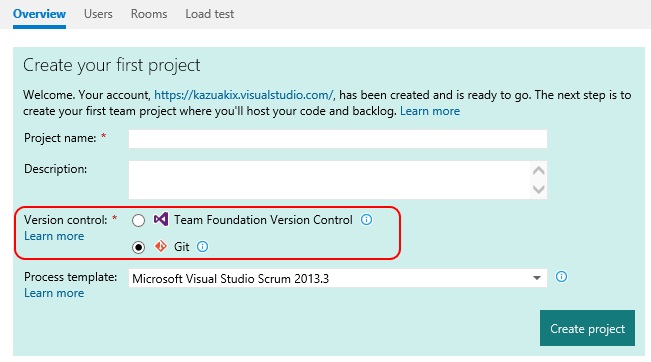Show info icon beside Process template
The width and height of the screenshot is (651, 362).
tap(561, 276)
